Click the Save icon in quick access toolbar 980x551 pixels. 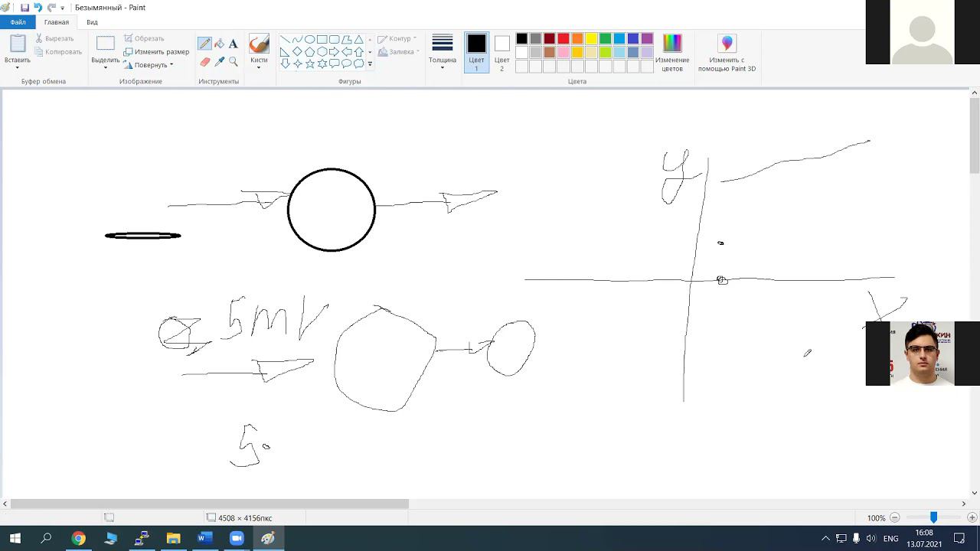[x=24, y=8]
